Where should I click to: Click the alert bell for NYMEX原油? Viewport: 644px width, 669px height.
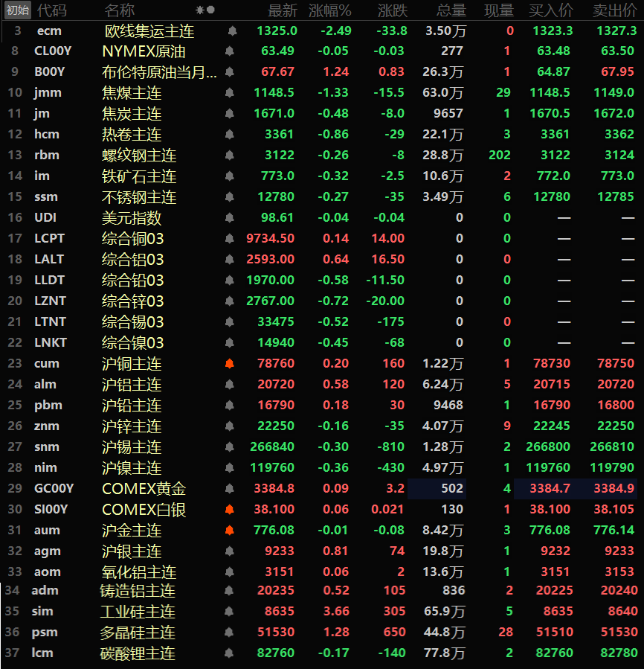coord(229,51)
